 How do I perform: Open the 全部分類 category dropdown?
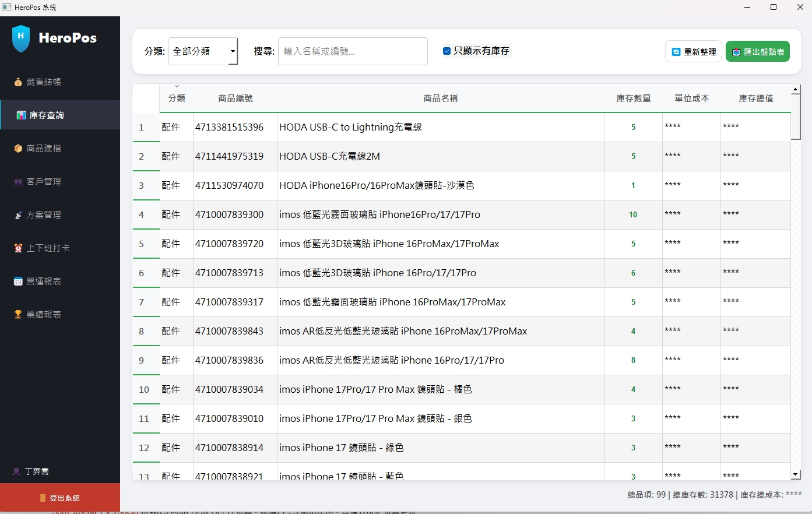[x=203, y=51]
